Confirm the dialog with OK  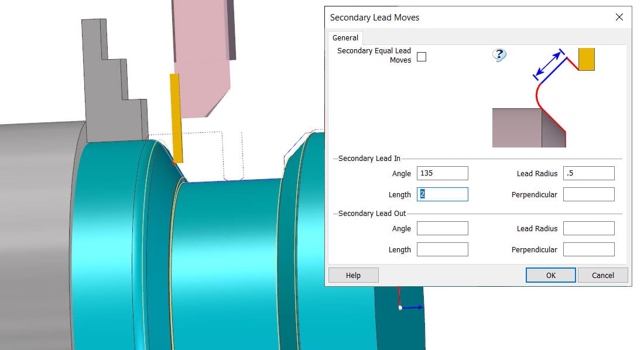coord(550,275)
